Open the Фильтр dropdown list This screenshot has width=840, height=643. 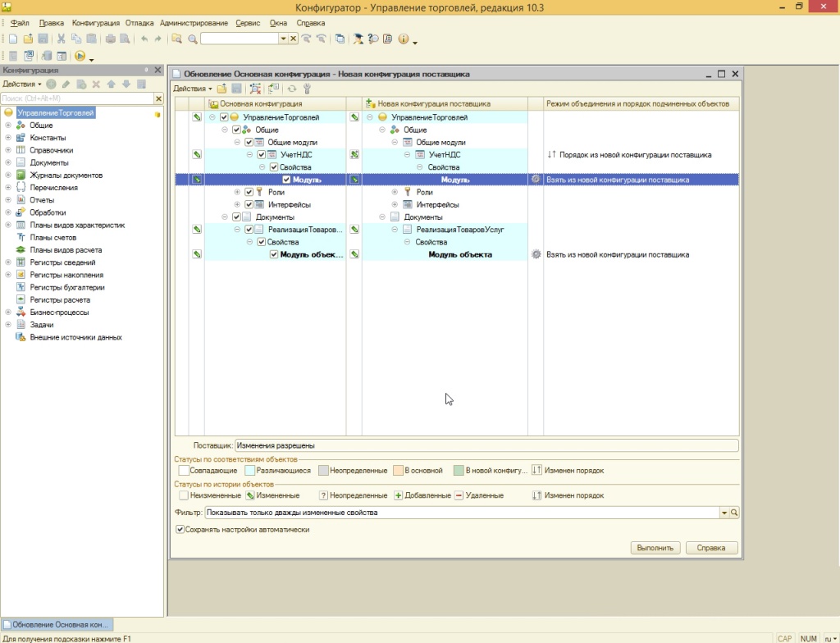(724, 513)
